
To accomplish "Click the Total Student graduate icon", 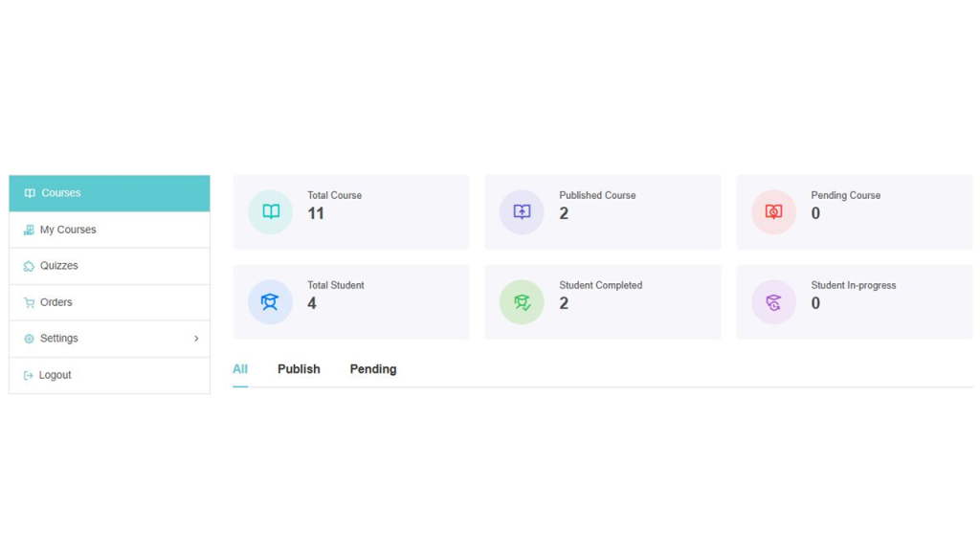I will click(x=271, y=302).
